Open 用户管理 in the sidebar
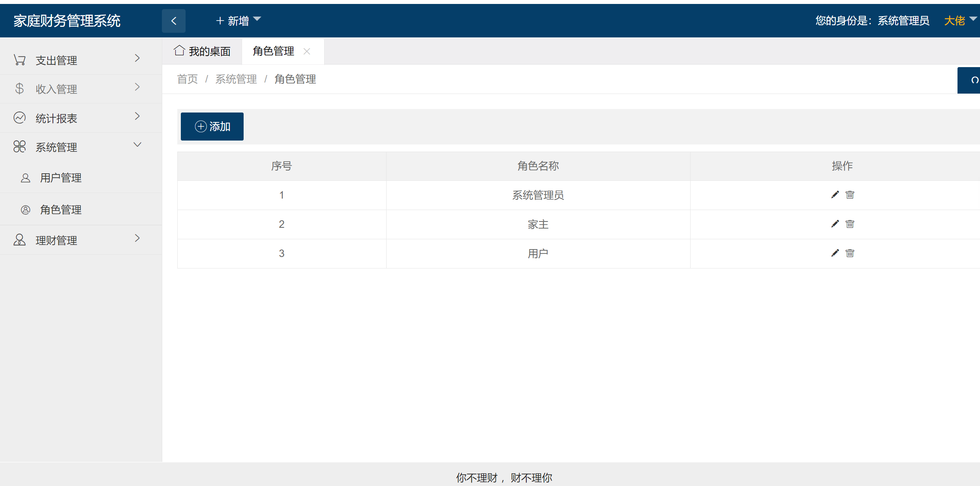980x486 pixels. pyautogui.click(x=61, y=178)
